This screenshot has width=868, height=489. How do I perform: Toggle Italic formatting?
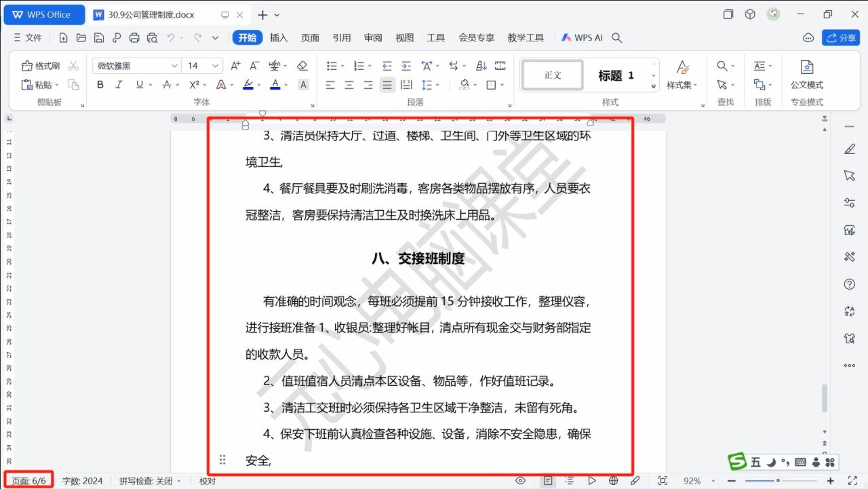click(x=119, y=85)
